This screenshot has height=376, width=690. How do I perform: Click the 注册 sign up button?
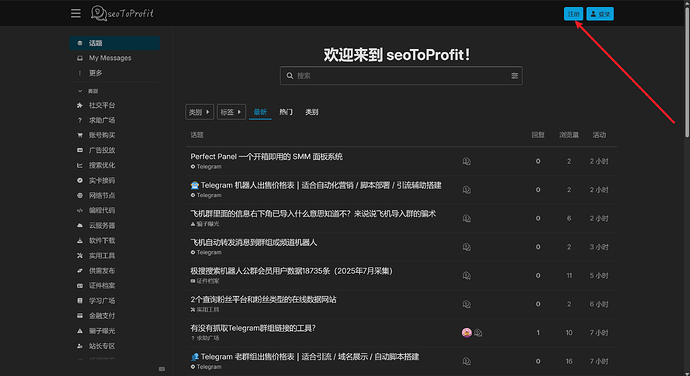coord(573,14)
